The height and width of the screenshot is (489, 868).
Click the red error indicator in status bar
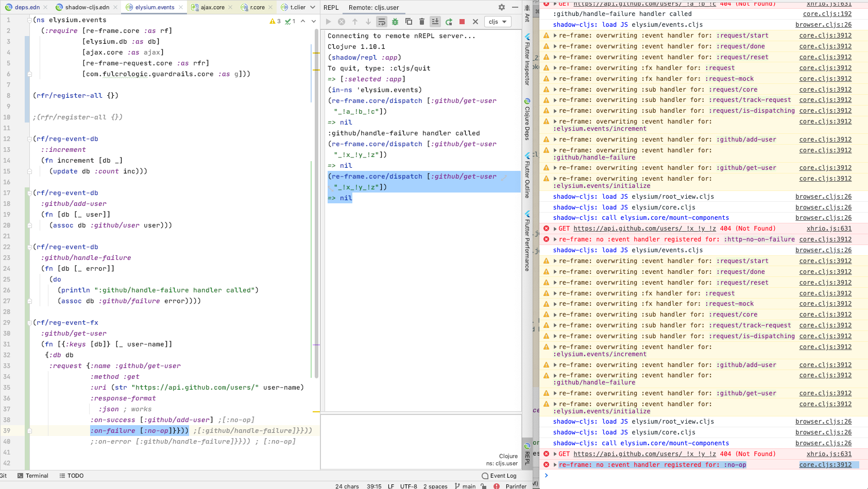497,486
